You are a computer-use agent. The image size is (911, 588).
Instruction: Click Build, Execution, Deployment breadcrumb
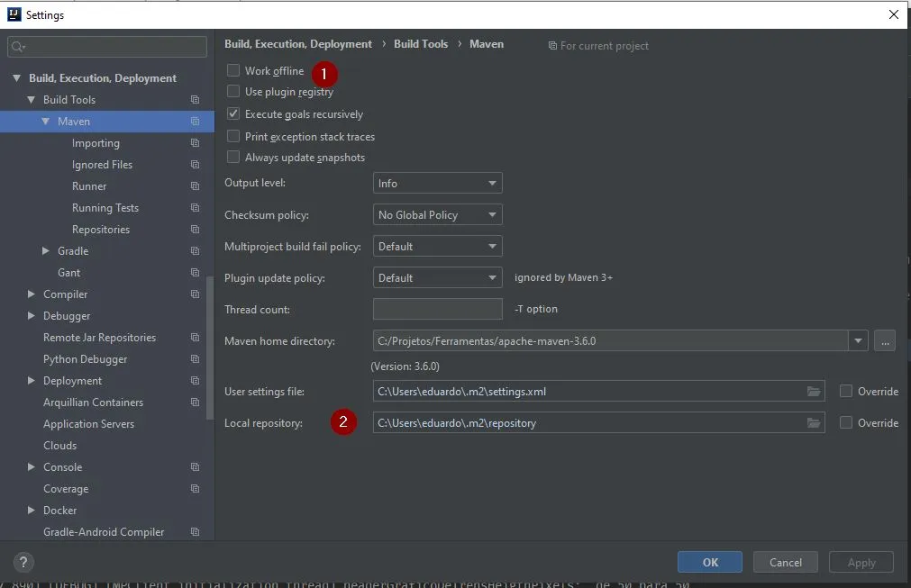[x=298, y=44]
